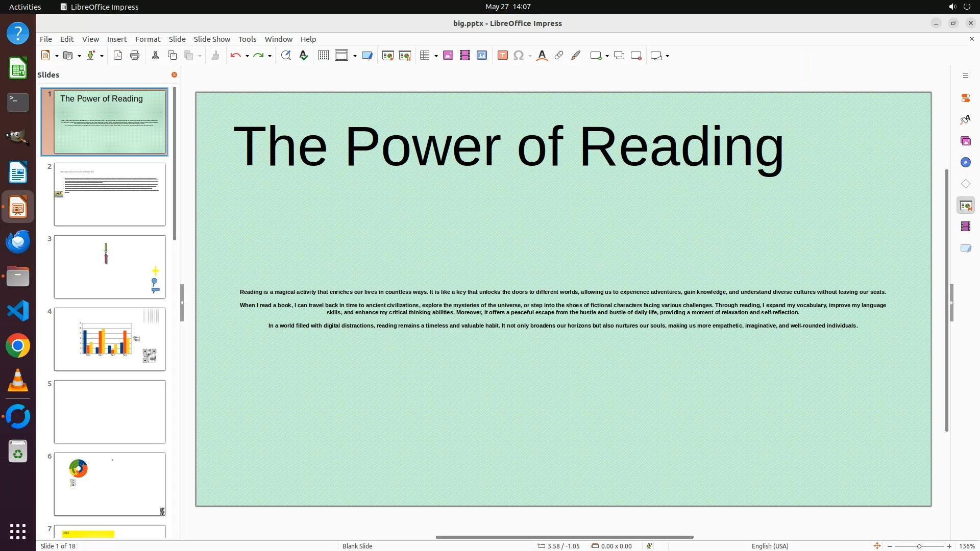Open the Slide Show menu
This screenshot has height=551, width=980.
212,39
